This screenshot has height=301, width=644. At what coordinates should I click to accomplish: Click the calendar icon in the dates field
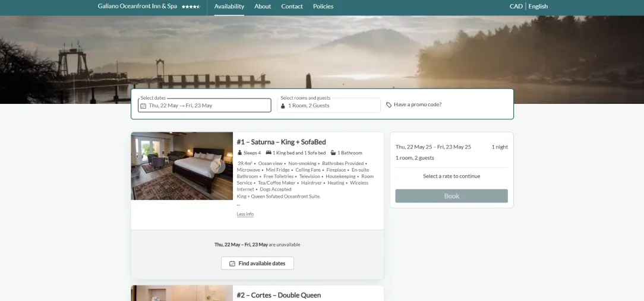pyautogui.click(x=143, y=106)
